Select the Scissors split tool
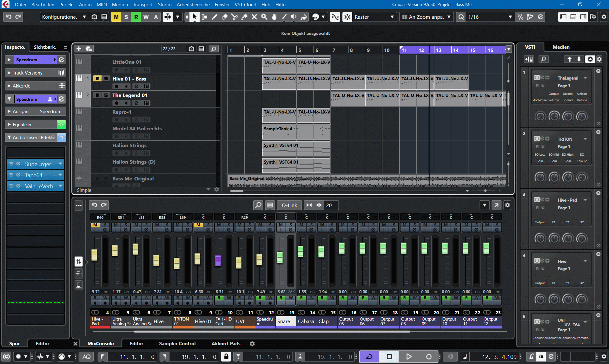The width and height of the screenshot is (609, 364). 235,17
